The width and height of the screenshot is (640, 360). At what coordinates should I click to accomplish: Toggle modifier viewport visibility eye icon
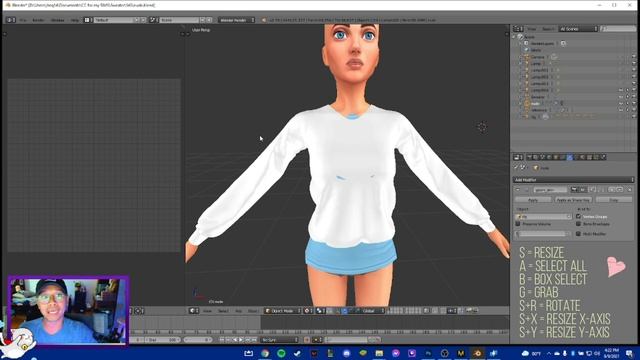pyautogui.click(x=582, y=190)
